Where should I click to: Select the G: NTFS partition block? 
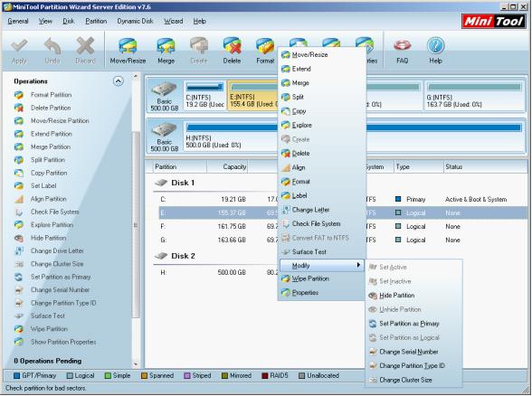tap(474, 96)
